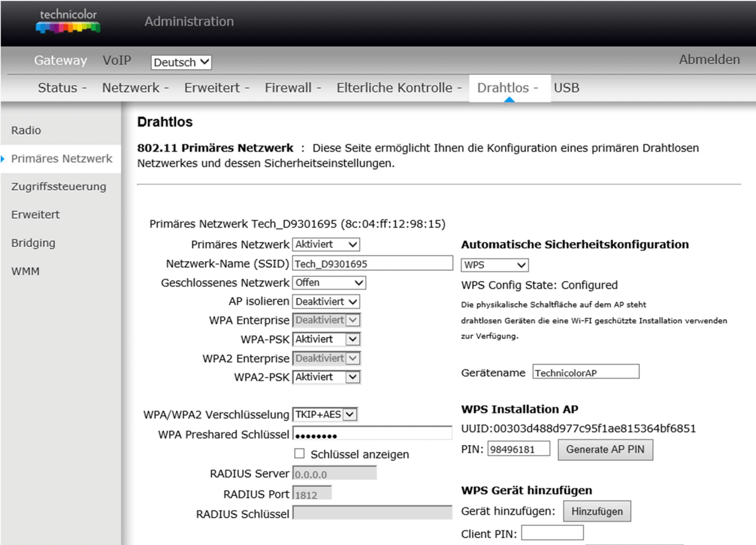Switch to the USB tab

pyautogui.click(x=566, y=88)
